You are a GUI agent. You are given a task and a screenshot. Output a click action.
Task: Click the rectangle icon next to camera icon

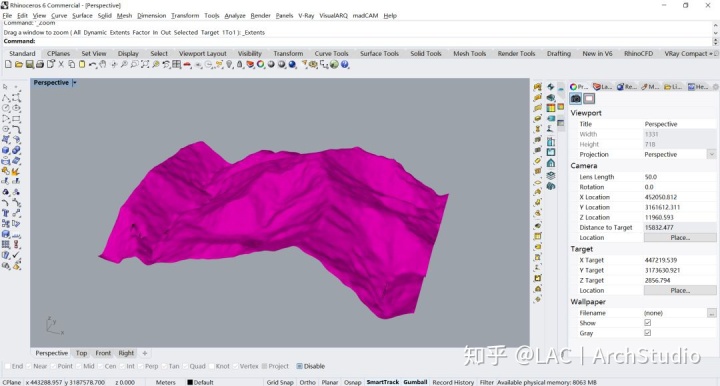tap(589, 99)
